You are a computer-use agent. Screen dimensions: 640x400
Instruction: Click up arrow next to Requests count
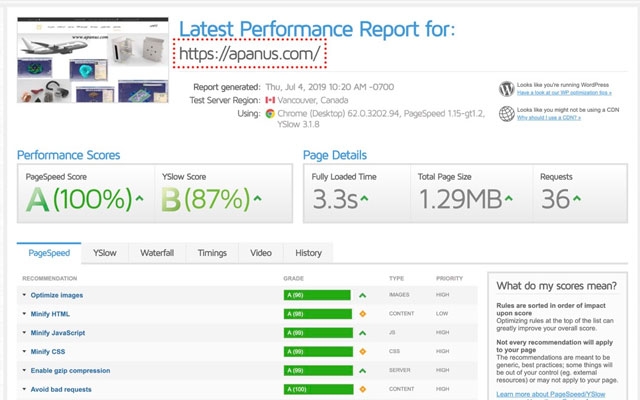576,198
